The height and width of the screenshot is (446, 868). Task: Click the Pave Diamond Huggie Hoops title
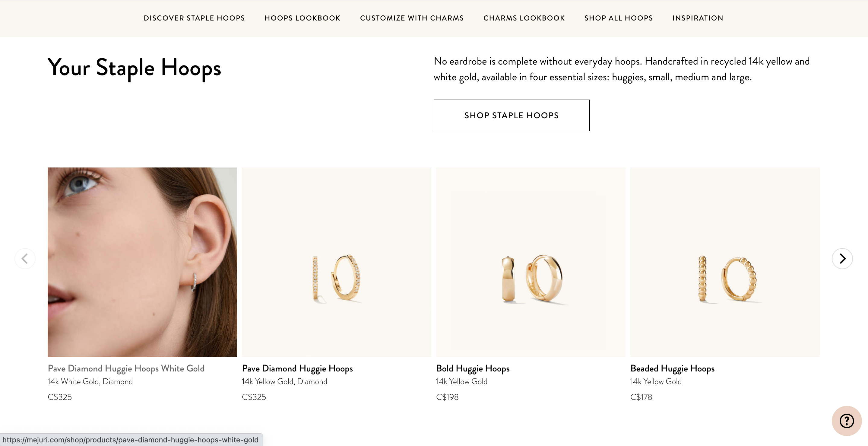(x=297, y=368)
